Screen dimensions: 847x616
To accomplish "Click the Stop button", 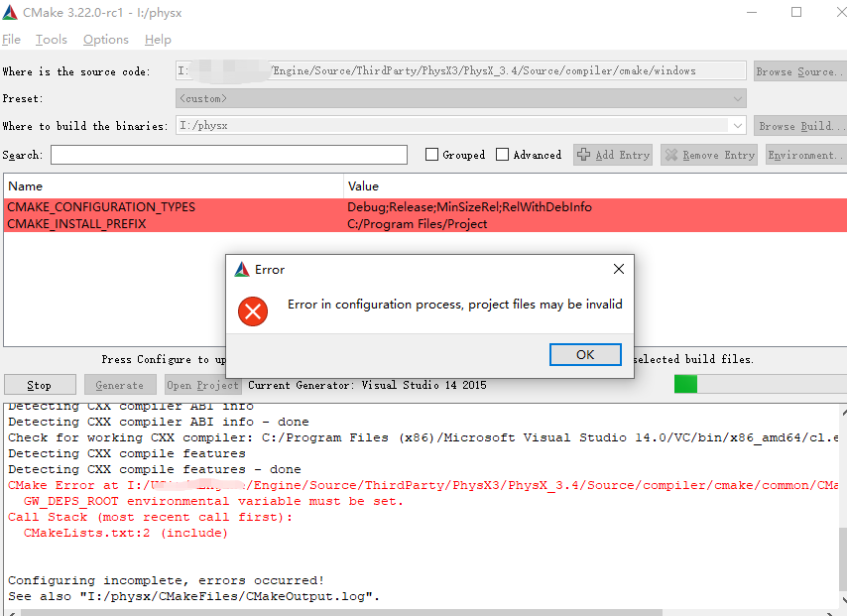I will pos(40,385).
